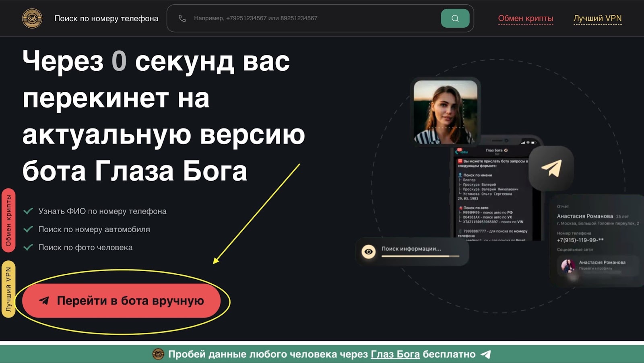Click Анастасия Романова profile avatar
This screenshot has height=363, width=644.
tap(568, 266)
